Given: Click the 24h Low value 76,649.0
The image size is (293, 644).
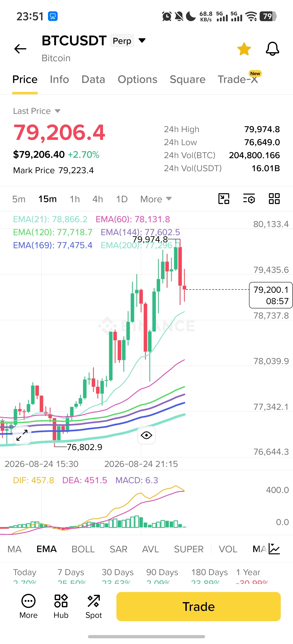Looking at the screenshot, I should [x=262, y=143].
